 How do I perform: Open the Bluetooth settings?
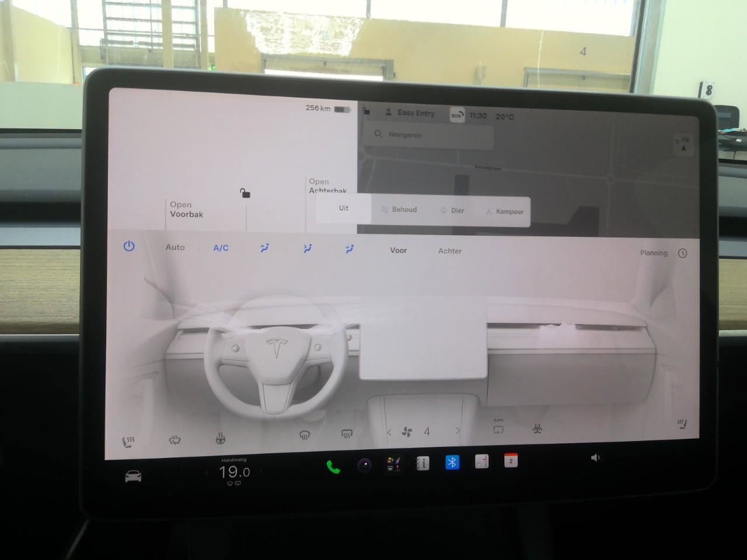pos(452,463)
